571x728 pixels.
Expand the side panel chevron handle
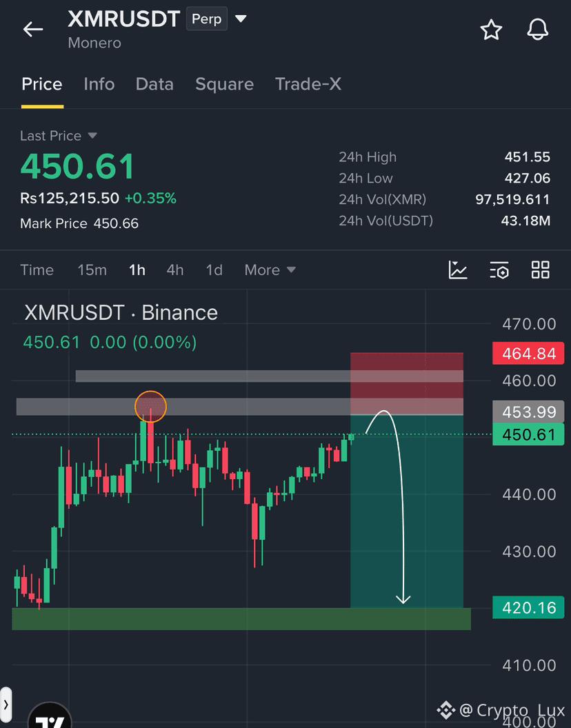tap(6, 705)
